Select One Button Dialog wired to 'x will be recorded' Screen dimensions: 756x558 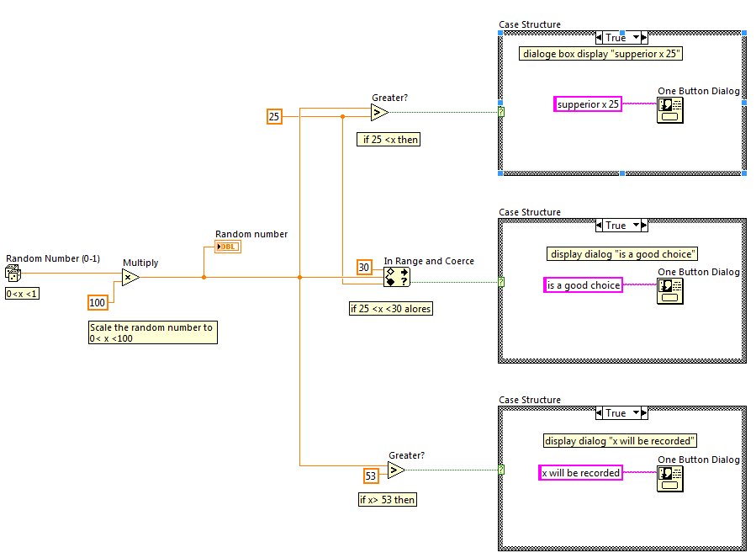tap(670, 480)
